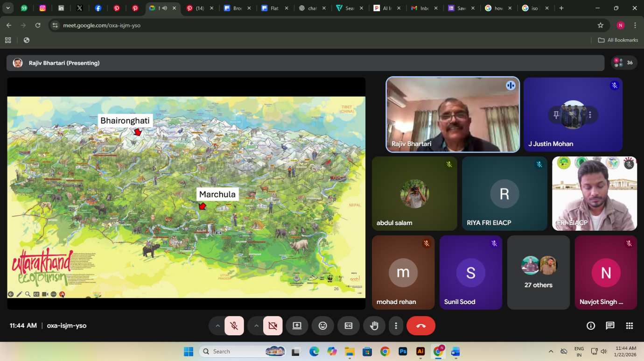Pin J Justin Mohan's tile
Image resolution: width=644 pixels, height=361 pixels.
tap(556, 115)
